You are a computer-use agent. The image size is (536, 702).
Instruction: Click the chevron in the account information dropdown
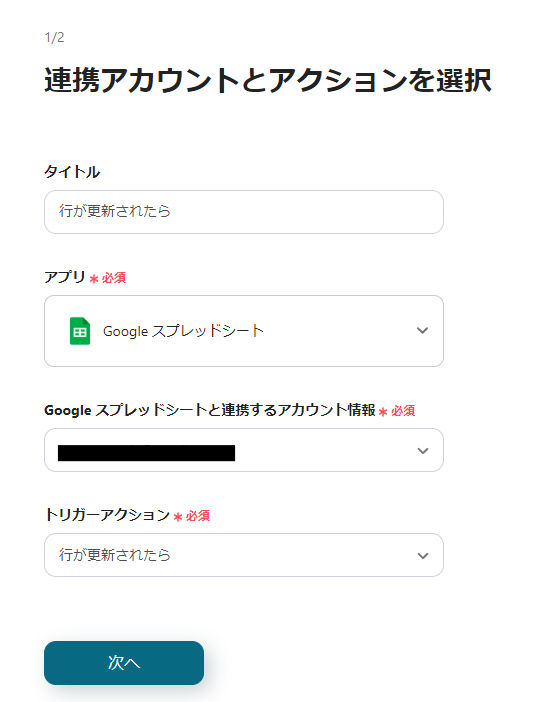click(x=423, y=450)
